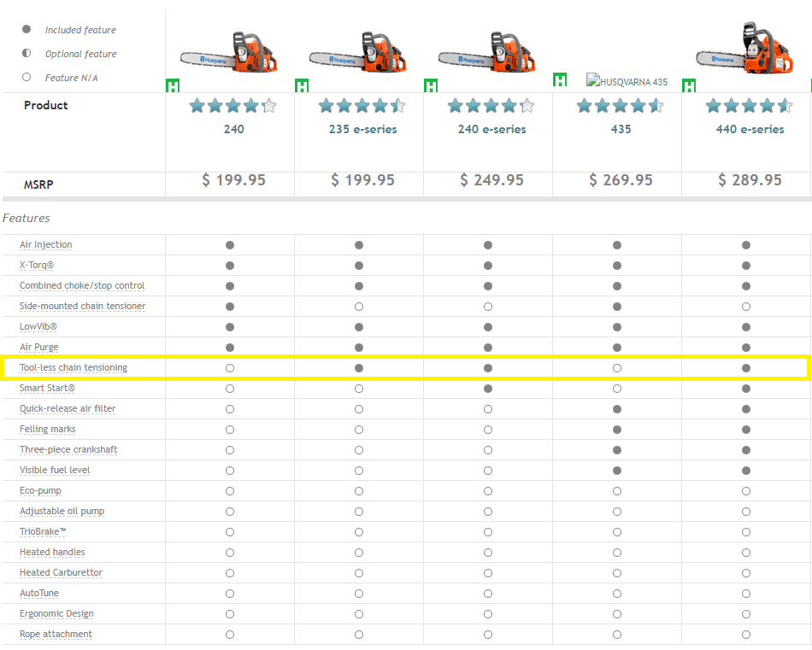Click the broken HUSQVARNA 435 image placeholder
This screenshot has height=650, width=812.
[627, 81]
